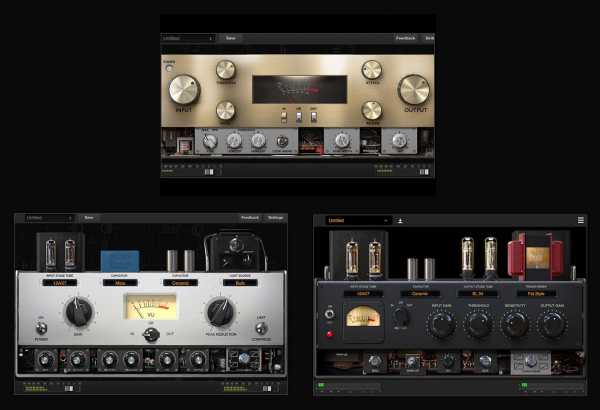Click the preset download icon beside Untitled
600x410 pixels.
coord(400,220)
